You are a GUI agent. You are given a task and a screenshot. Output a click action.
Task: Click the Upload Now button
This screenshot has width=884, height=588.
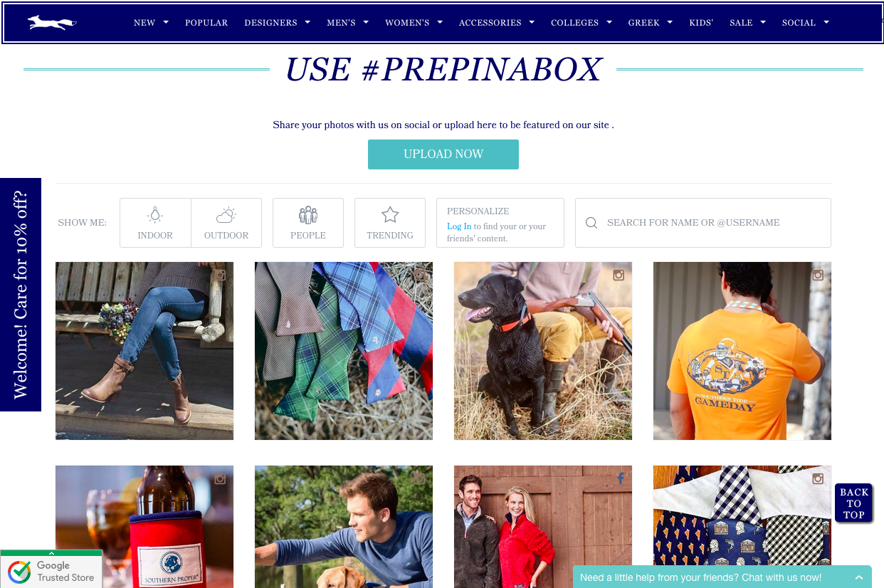[x=443, y=154]
